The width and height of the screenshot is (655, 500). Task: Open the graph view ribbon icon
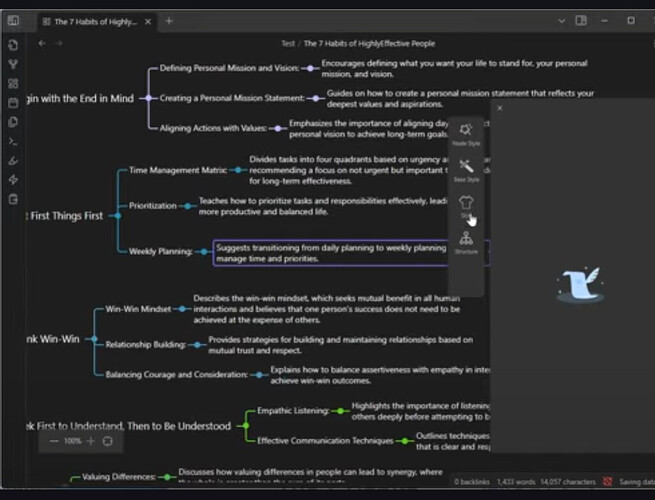pos(13,64)
